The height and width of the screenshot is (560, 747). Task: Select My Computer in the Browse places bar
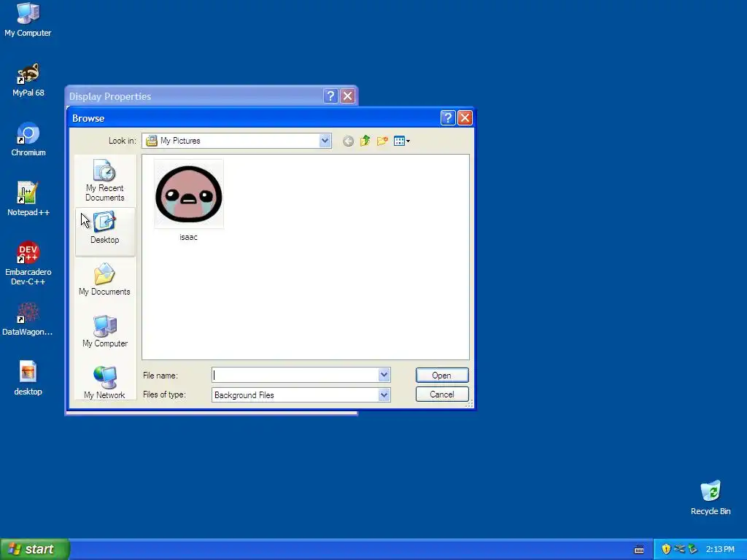(x=105, y=332)
